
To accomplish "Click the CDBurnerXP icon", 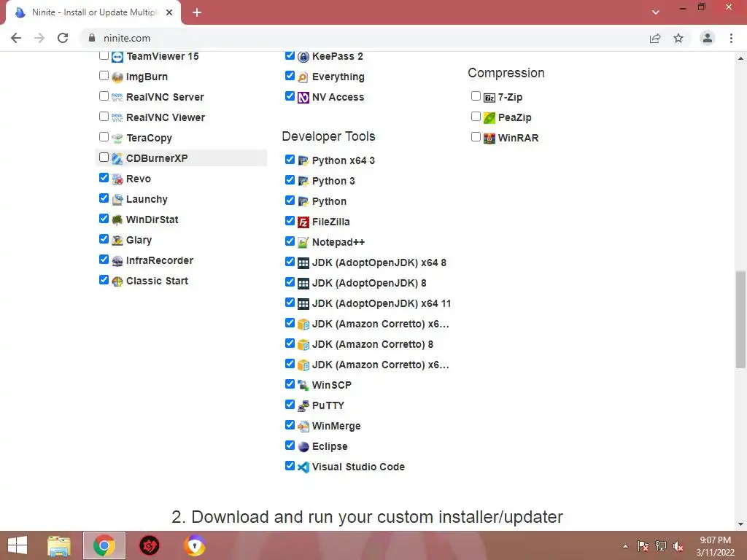I will tap(117, 158).
